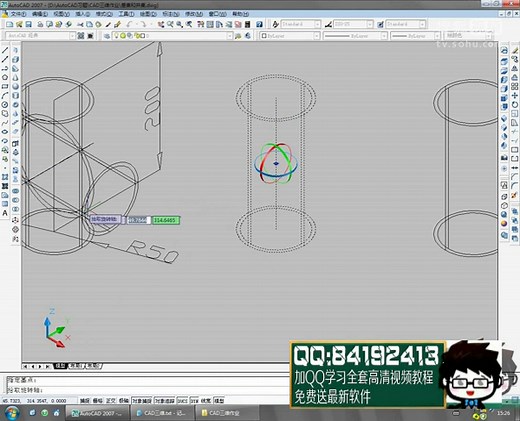Open the 文件 (File) menu
This screenshot has height=421, width=520.
click(18, 14)
